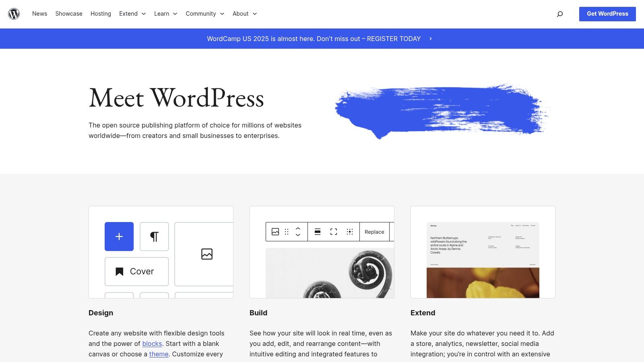Screen dimensions: 644x362
Task: Open the Hosting menu item
Action: (x=101, y=14)
